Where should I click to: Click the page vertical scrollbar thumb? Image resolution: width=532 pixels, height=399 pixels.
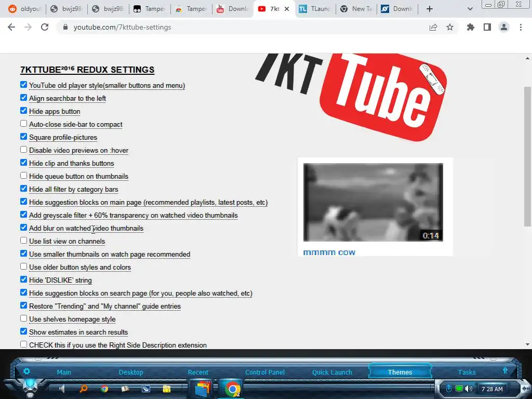pos(527,156)
